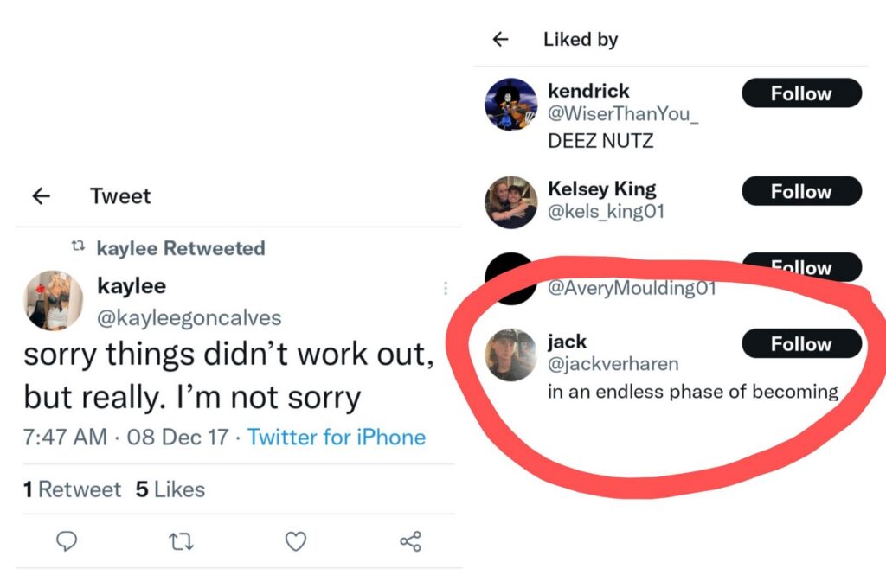
Task: Select the retweet icon in the tweet action bar
Action: coord(182,541)
